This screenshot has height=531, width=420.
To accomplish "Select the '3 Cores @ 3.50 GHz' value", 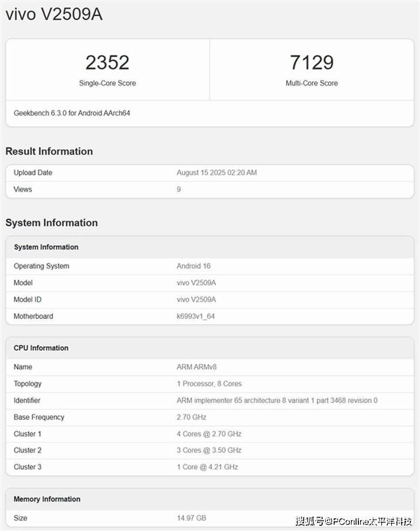I will tap(209, 450).
